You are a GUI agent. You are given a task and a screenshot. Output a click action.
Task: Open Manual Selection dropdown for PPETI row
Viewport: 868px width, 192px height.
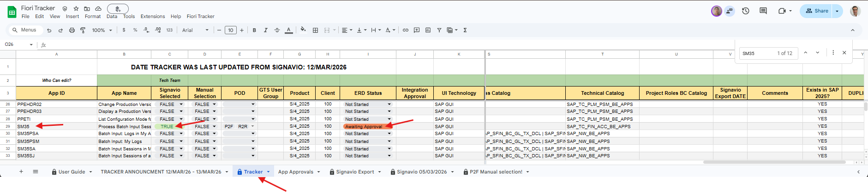(x=215, y=119)
